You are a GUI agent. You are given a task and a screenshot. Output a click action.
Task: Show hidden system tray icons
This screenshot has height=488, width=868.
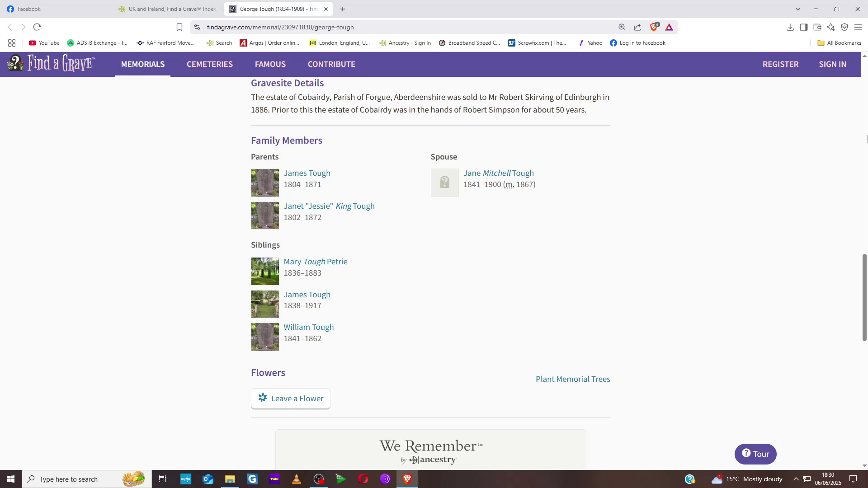796,479
